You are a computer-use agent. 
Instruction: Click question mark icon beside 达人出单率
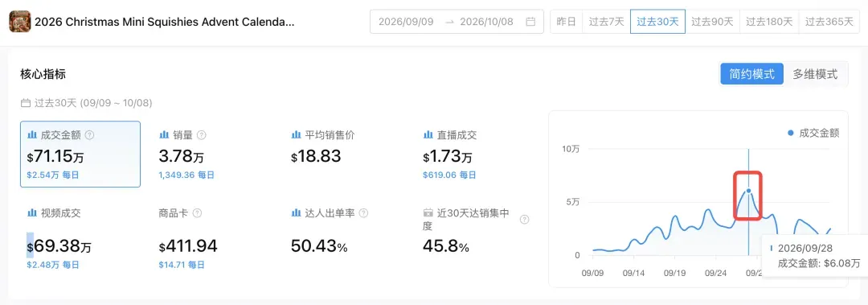click(364, 213)
